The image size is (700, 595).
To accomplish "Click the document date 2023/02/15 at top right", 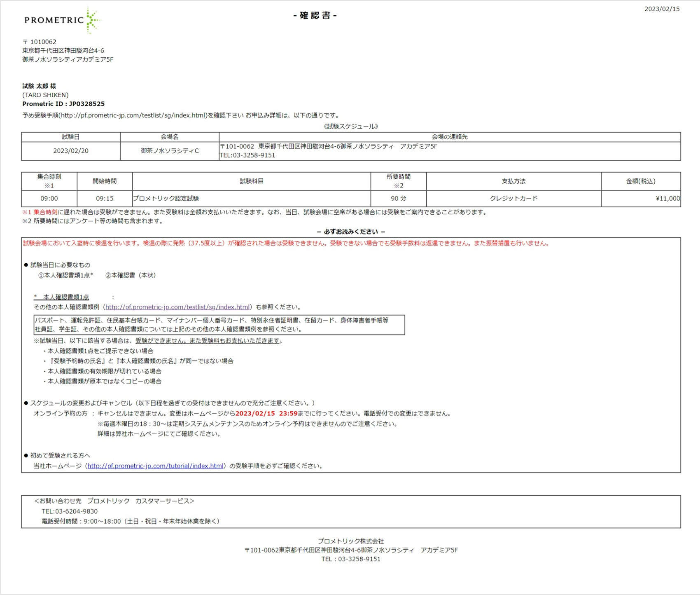I will pos(662,9).
